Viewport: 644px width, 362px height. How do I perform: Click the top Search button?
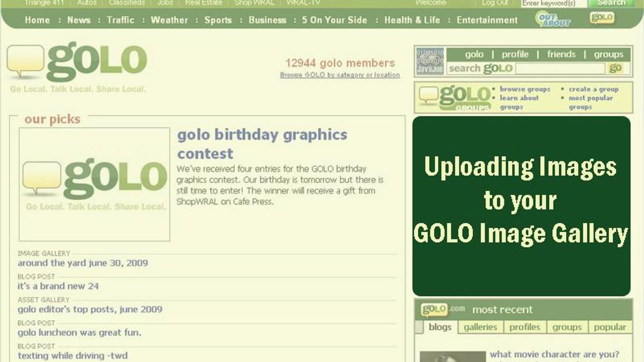[x=611, y=3]
